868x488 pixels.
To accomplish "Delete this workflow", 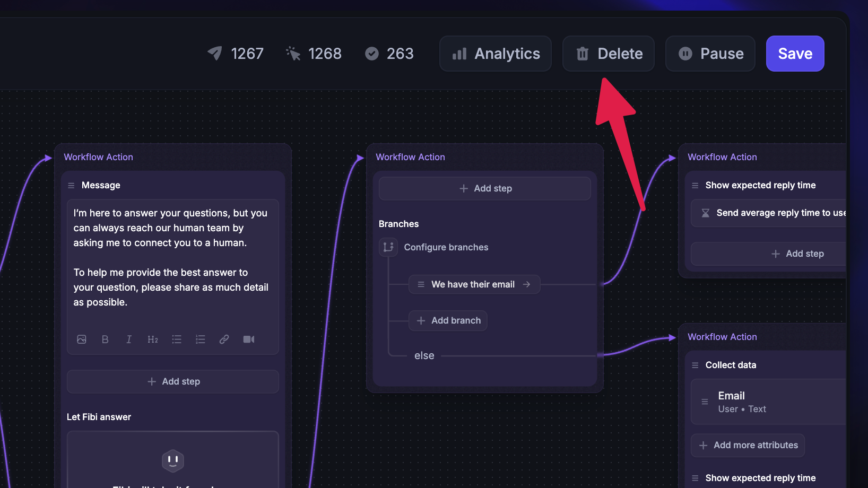I will (x=609, y=54).
